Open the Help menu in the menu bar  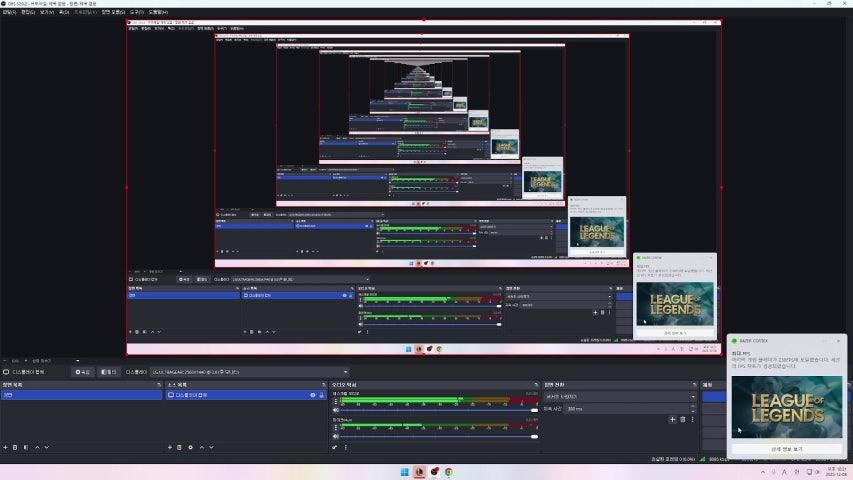(x=158, y=12)
